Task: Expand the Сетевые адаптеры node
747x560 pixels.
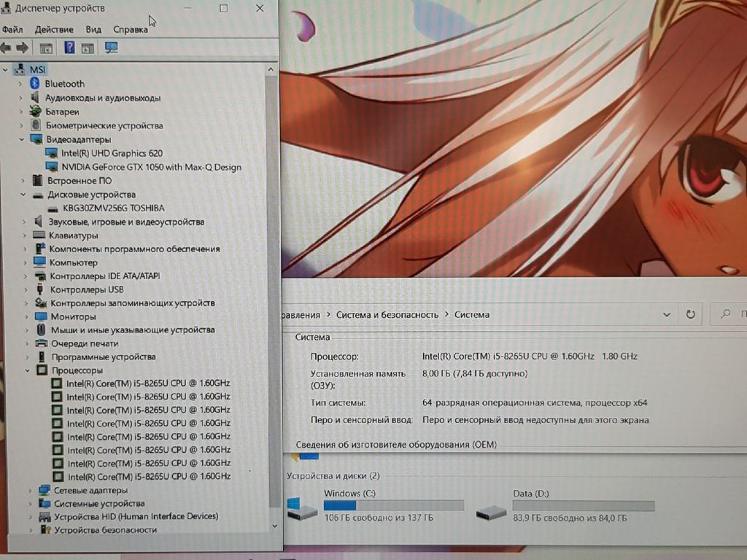Action: pyautogui.click(x=29, y=490)
